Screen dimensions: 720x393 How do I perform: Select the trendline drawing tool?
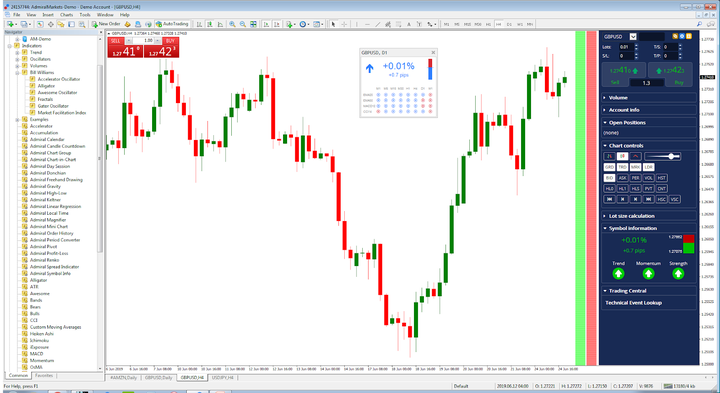click(x=377, y=24)
